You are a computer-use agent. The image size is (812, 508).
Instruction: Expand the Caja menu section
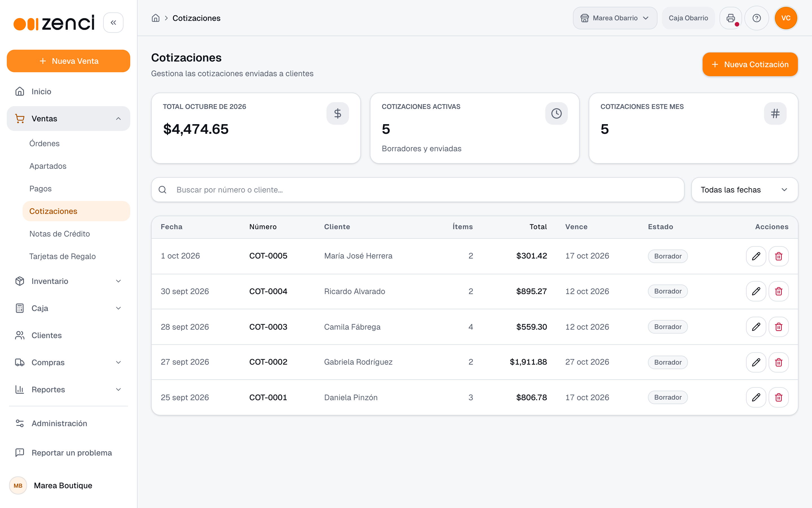click(69, 308)
